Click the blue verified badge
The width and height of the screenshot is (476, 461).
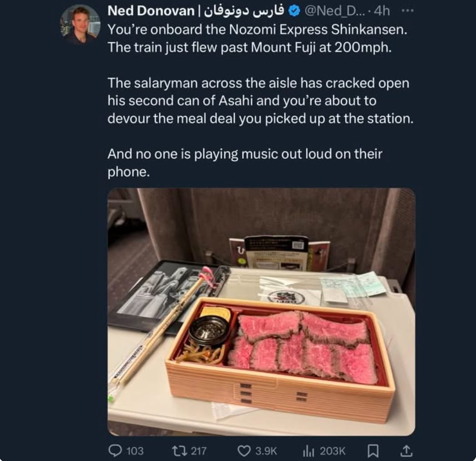click(x=294, y=12)
